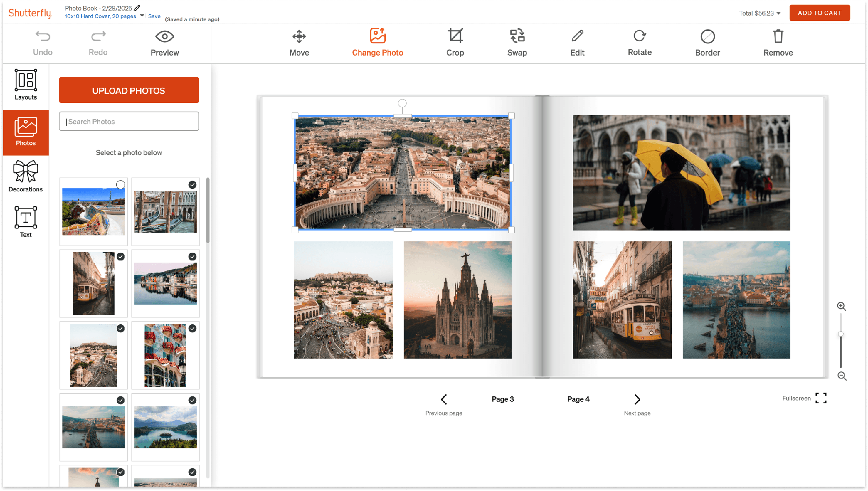
Task: Click the Search Photos input field
Action: click(x=129, y=121)
